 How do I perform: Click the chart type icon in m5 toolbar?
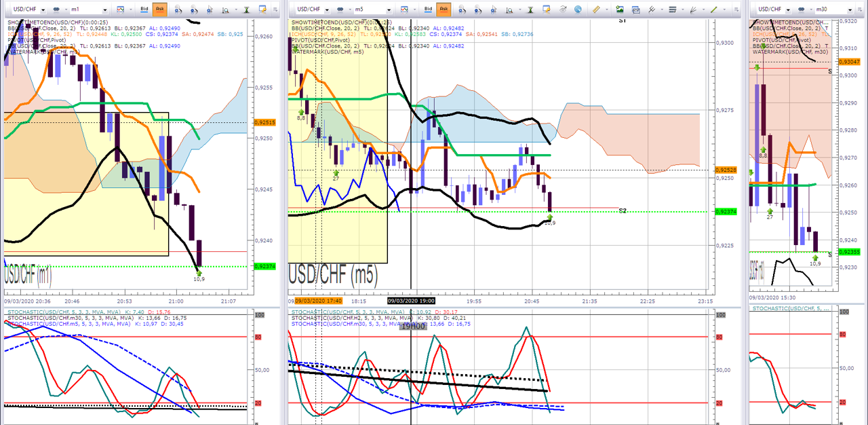point(404,10)
